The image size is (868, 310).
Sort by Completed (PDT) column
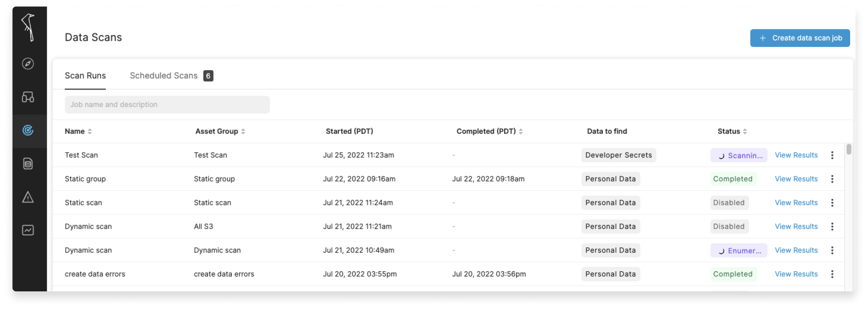tap(520, 131)
